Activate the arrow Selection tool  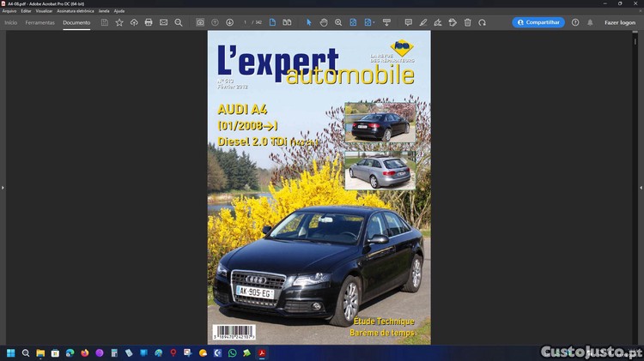[309, 22]
